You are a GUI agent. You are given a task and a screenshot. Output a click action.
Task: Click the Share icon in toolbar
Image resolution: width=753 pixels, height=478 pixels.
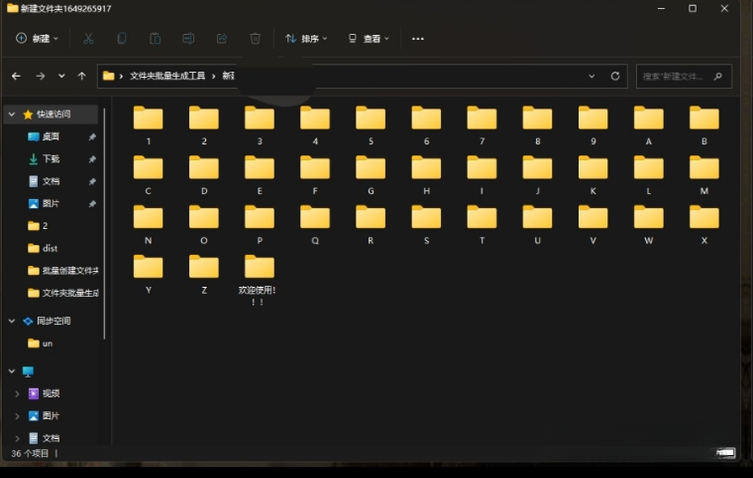point(222,38)
